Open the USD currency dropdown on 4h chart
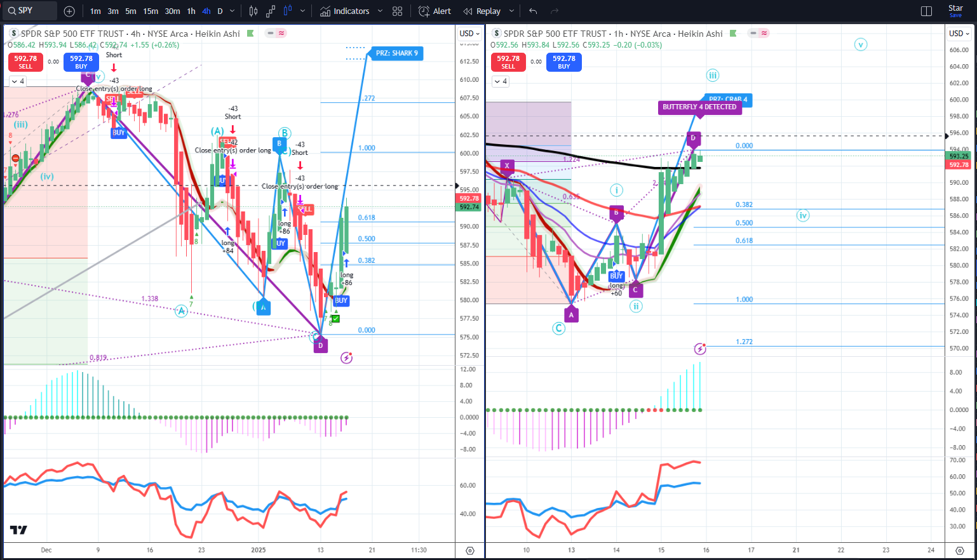The image size is (977, 560). (x=469, y=34)
